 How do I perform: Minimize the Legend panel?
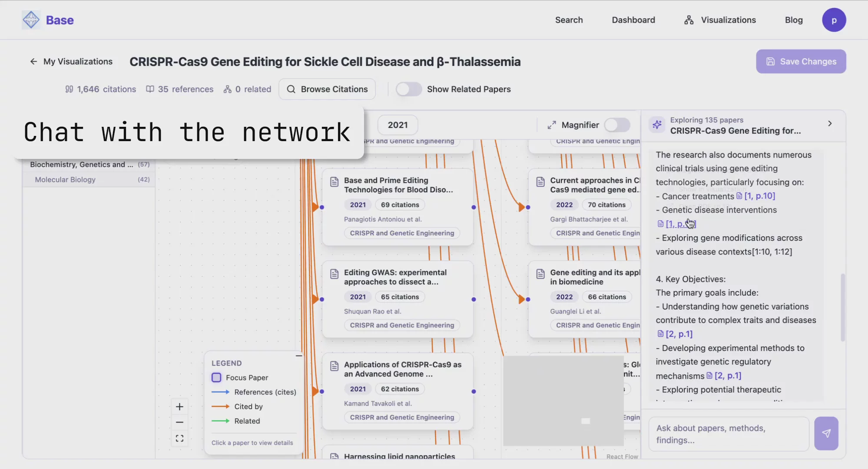(298, 356)
